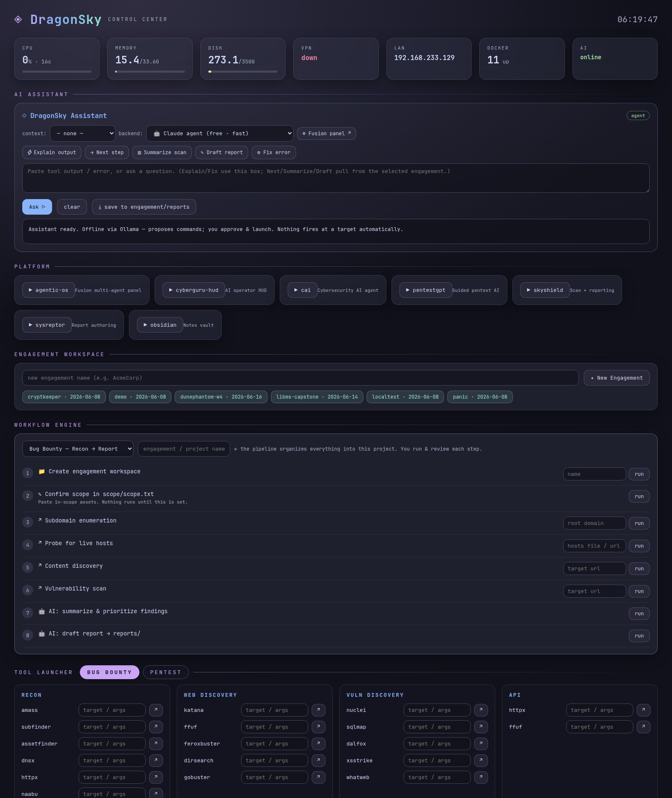Open the backend dropdown showing Claude agent
Screen dimensions: 672x798
point(220,134)
